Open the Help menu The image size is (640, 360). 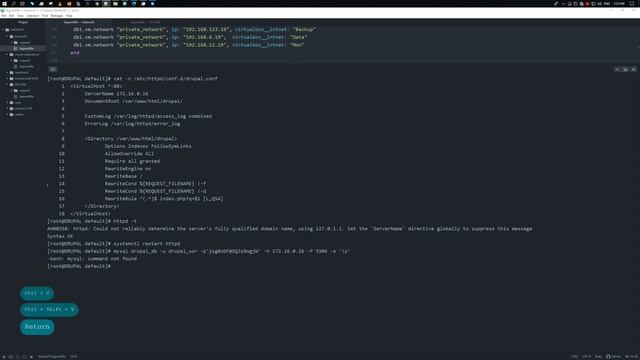point(69,16)
